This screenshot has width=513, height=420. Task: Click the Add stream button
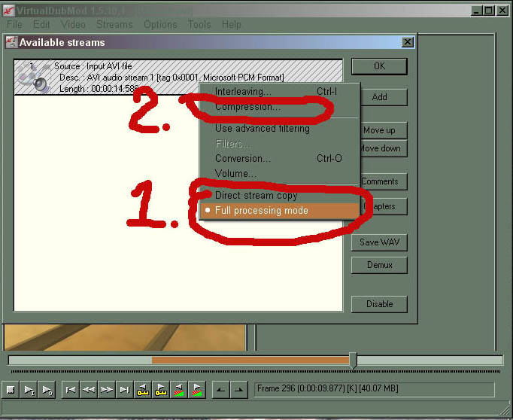coord(384,97)
